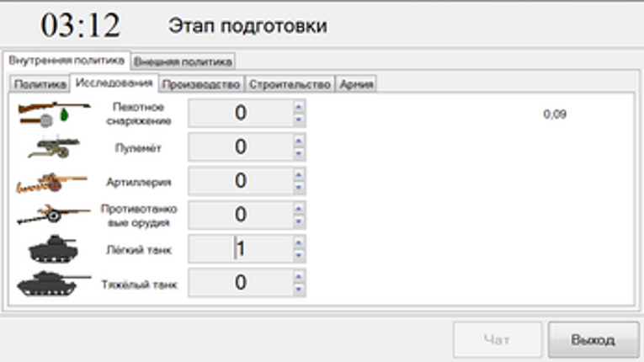Click the Этап подготовки heading

(x=247, y=26)
